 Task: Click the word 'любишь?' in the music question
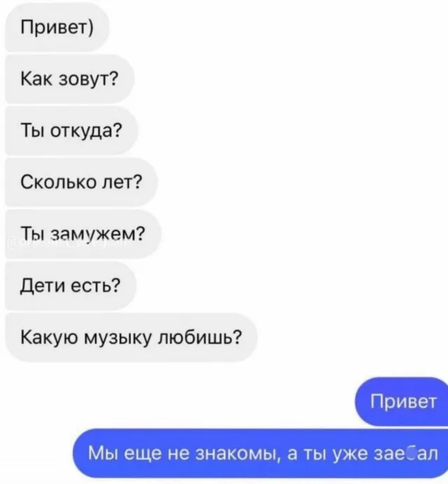click(199, 336)
